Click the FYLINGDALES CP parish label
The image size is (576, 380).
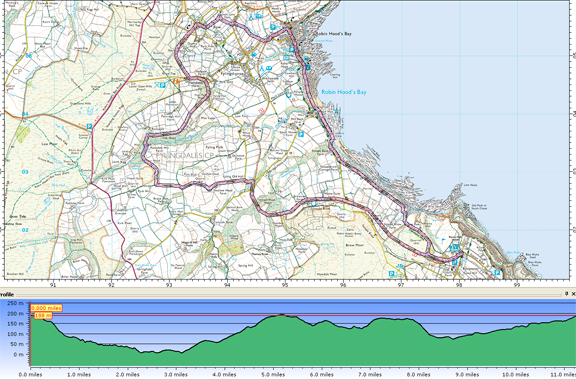185,155
